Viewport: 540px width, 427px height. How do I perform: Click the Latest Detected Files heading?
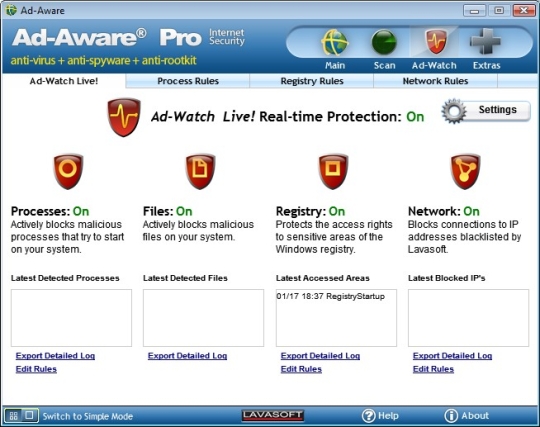185,278
